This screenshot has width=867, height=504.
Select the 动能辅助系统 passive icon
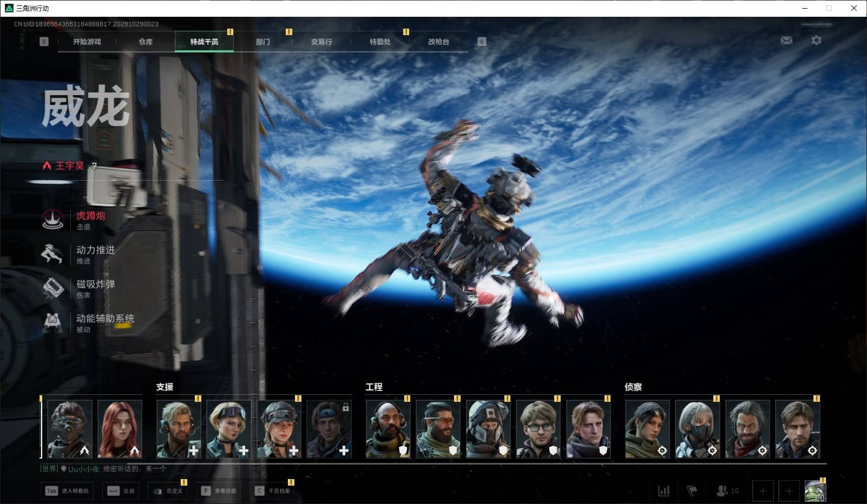tap(53, 322)
